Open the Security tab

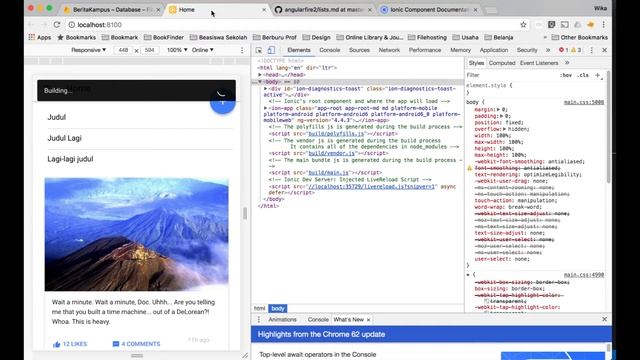527,50
